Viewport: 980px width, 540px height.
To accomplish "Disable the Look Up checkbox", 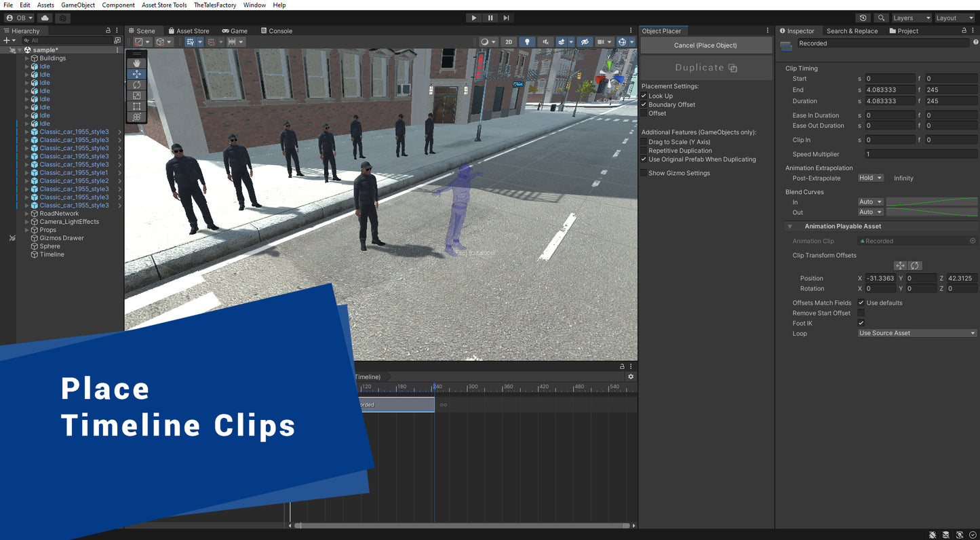I will click(x=644, y=96).
